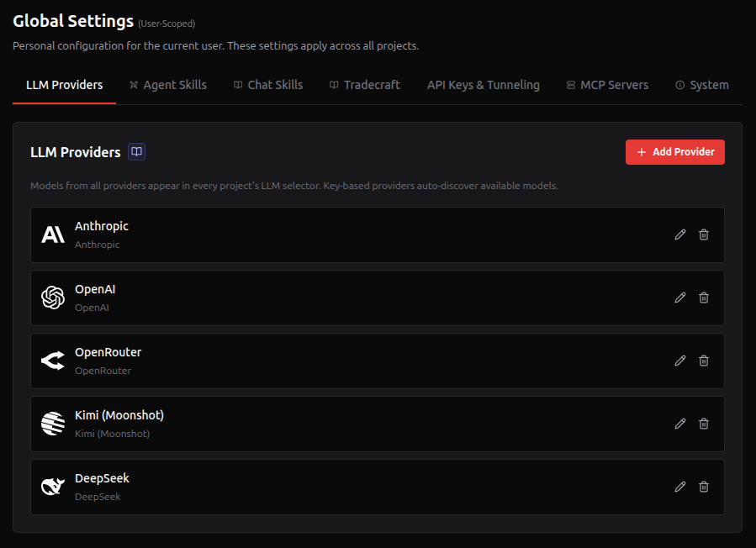This screenshot has height=548, width=756.
Task: Click the Anthropic logo icon
Action: pyautogui.click(x=53, y=234)
